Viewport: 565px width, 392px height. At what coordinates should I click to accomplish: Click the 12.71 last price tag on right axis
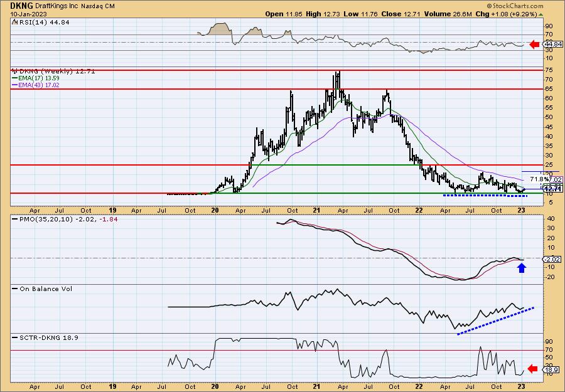pos(553,189)
